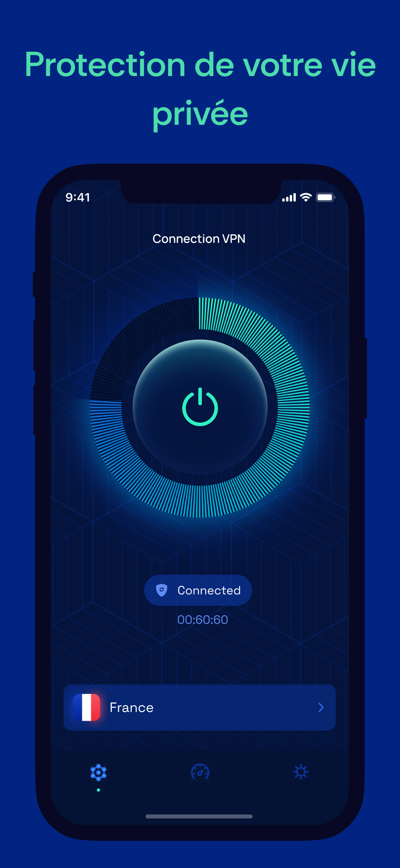This screenshot has width=400, height=868.
Task: Tap the Connection VPN title
Action: coord(199,238)
